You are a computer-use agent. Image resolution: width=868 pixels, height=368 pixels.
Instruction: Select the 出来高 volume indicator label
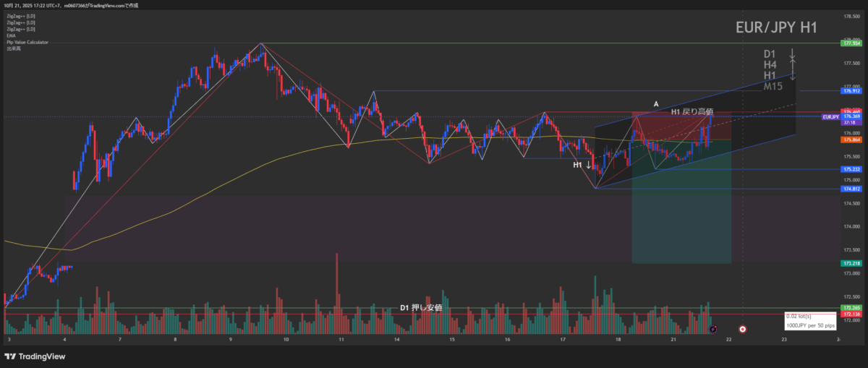13,48
